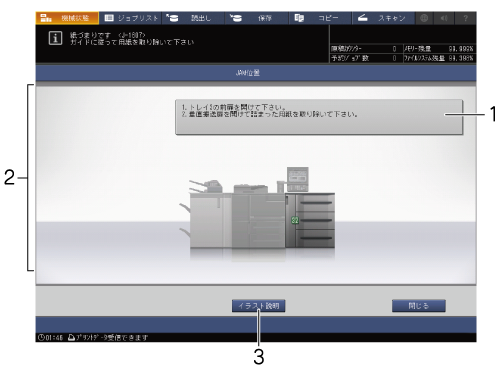Click the イラスト説明 illustration guide button
The height and width of the screenshot is (369, 500).
click(259, 306)
